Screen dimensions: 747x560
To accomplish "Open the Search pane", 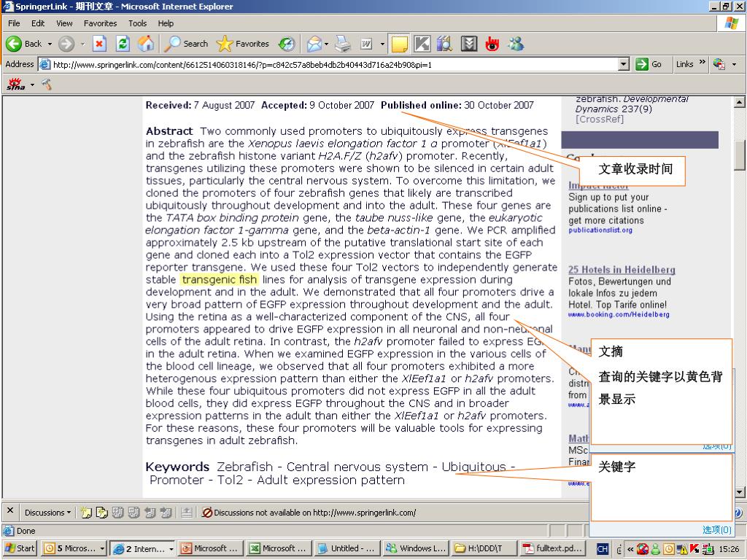I will tap(186, 44).
